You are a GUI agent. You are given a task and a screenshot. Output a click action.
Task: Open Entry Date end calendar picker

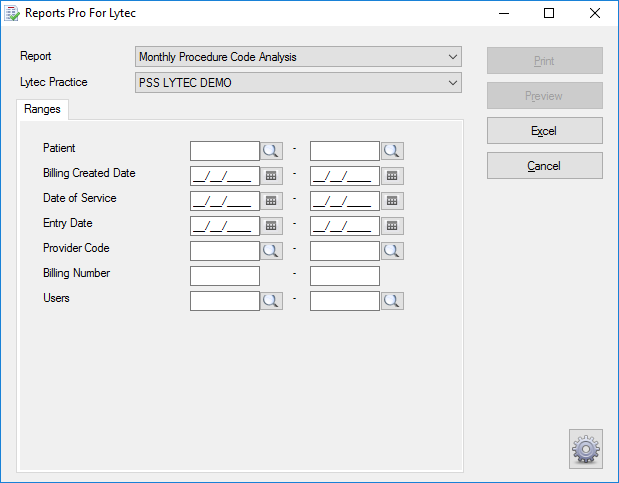(392, 226)
